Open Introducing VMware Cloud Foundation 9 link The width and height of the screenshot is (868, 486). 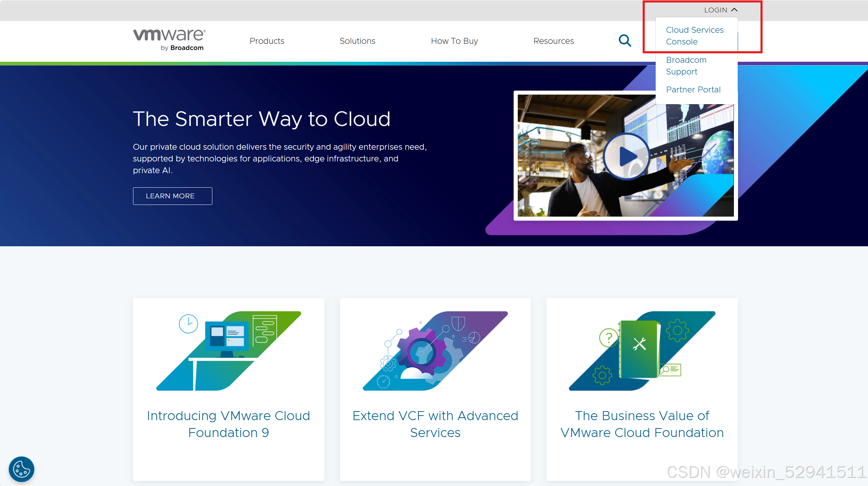228,424
